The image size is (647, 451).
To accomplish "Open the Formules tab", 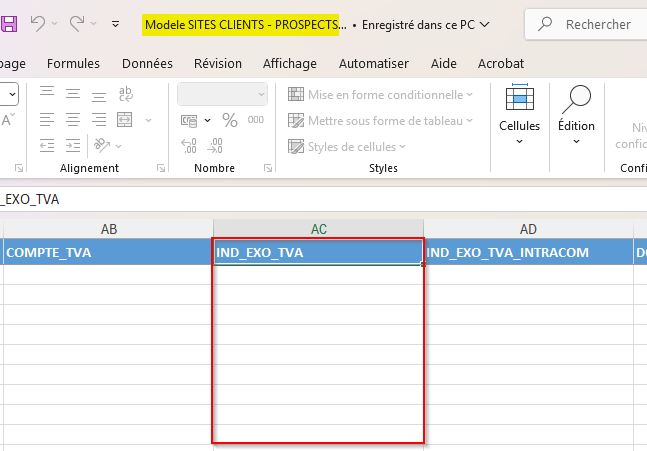I will coord(73,63).
